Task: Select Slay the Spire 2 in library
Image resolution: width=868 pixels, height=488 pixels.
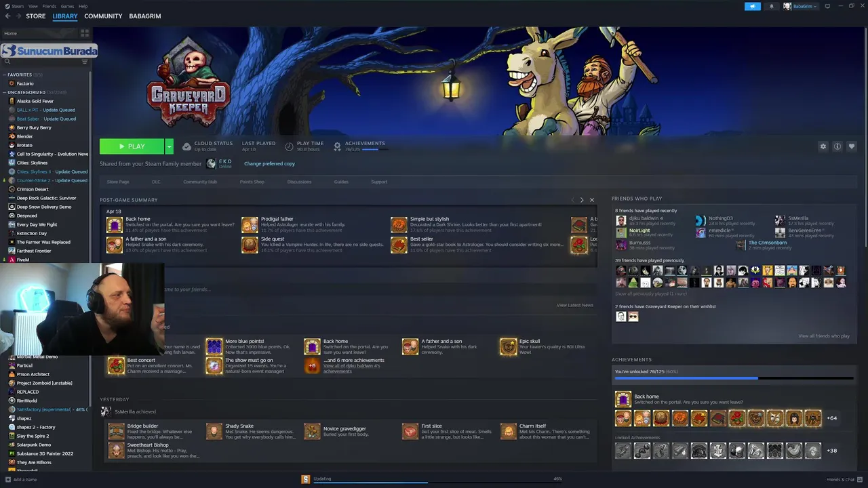Action: point(33,436)
